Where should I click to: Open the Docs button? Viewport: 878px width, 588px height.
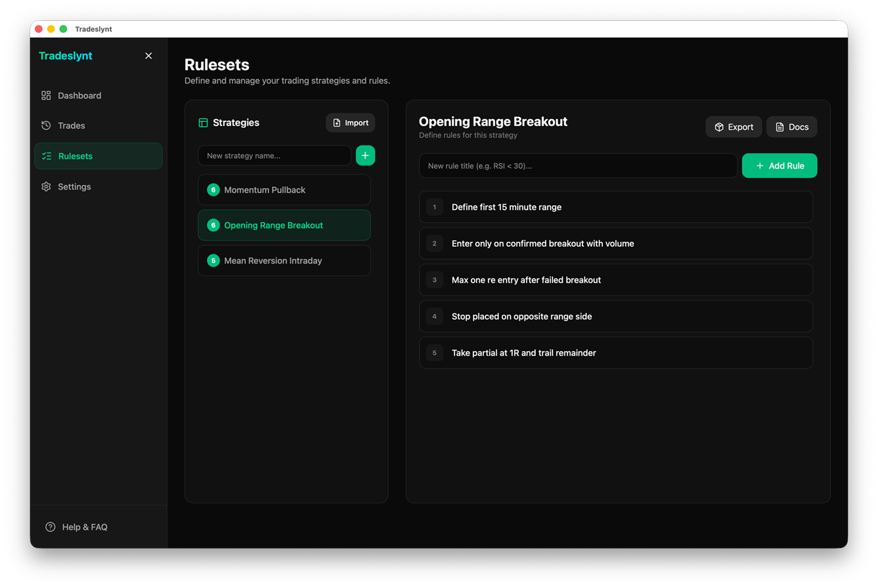tap(792, 127)
